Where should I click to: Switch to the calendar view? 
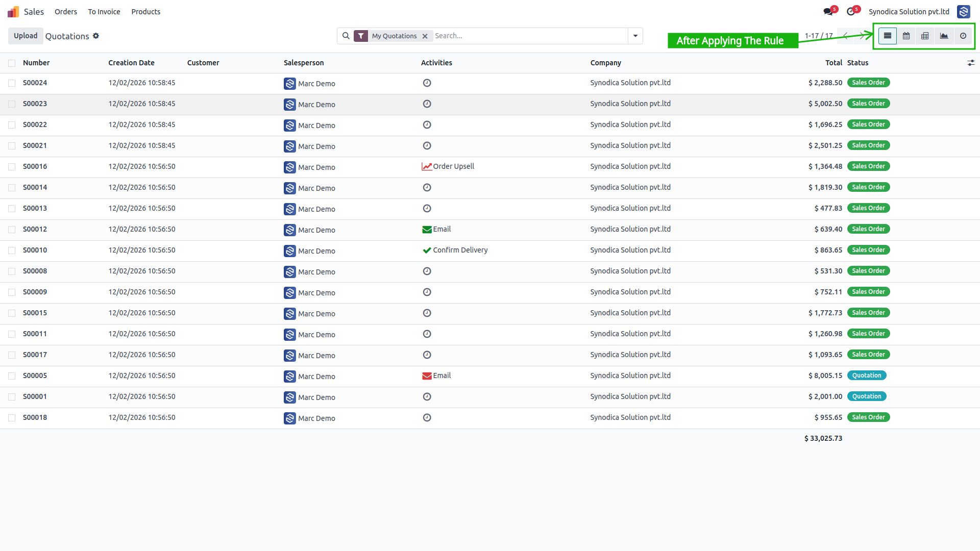[x=906, y=36]
